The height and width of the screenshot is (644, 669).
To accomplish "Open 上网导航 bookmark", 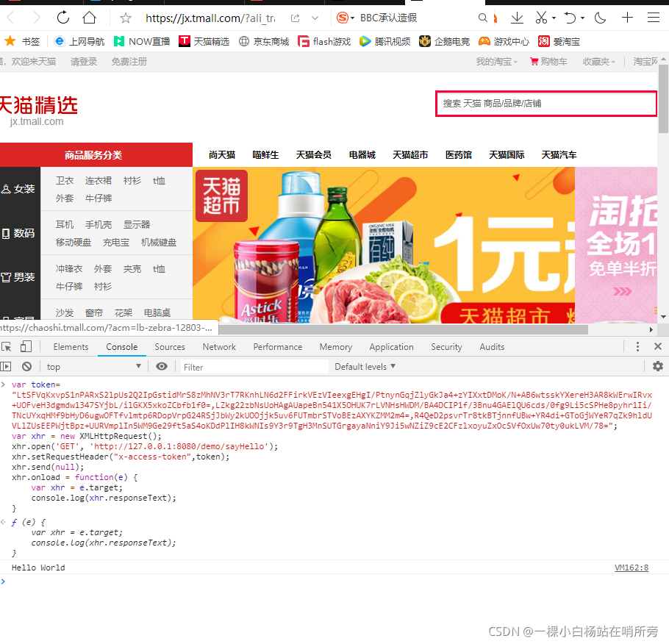I will [79, 41].
